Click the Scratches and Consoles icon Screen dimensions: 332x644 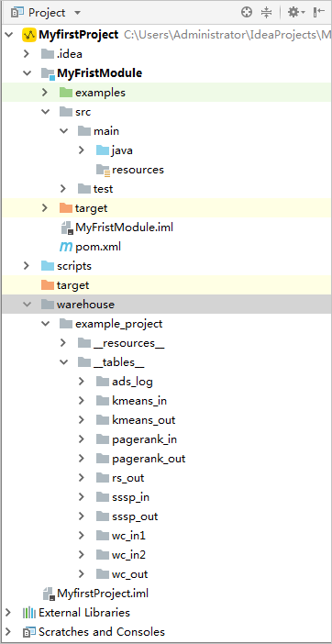pos(29,632)
